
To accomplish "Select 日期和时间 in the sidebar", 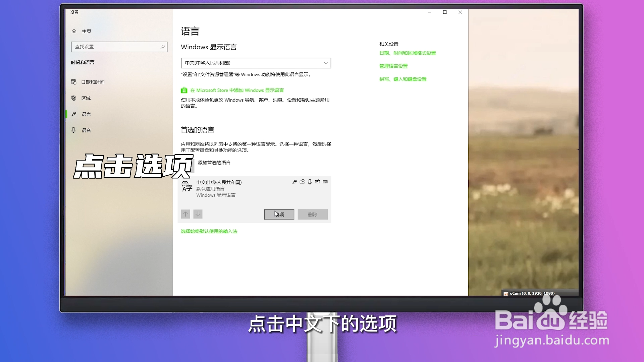I will [x=93, y=82].
